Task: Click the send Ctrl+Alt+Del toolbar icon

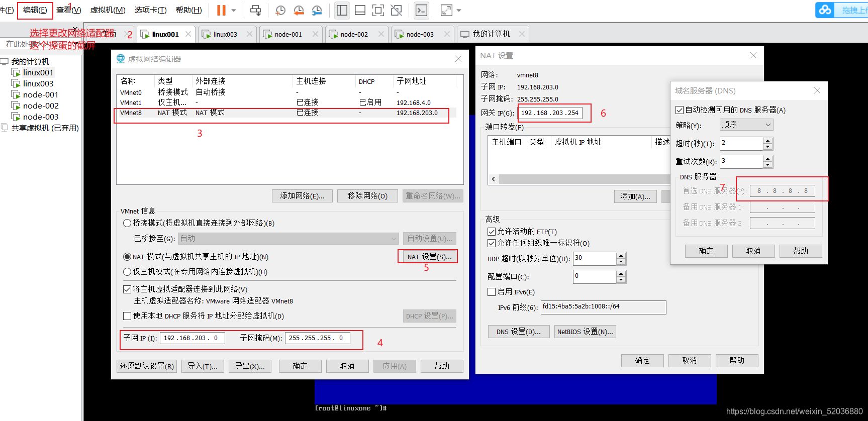Action: pyautogui.click(x=255, y=10)
